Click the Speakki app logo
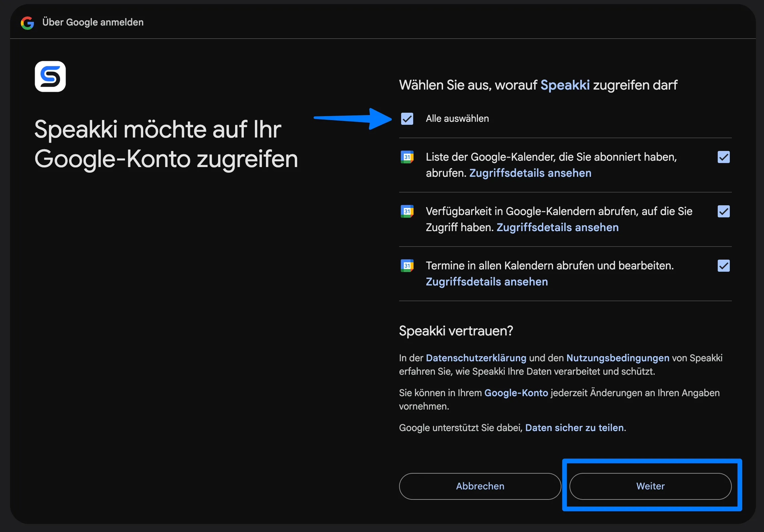 50,76
